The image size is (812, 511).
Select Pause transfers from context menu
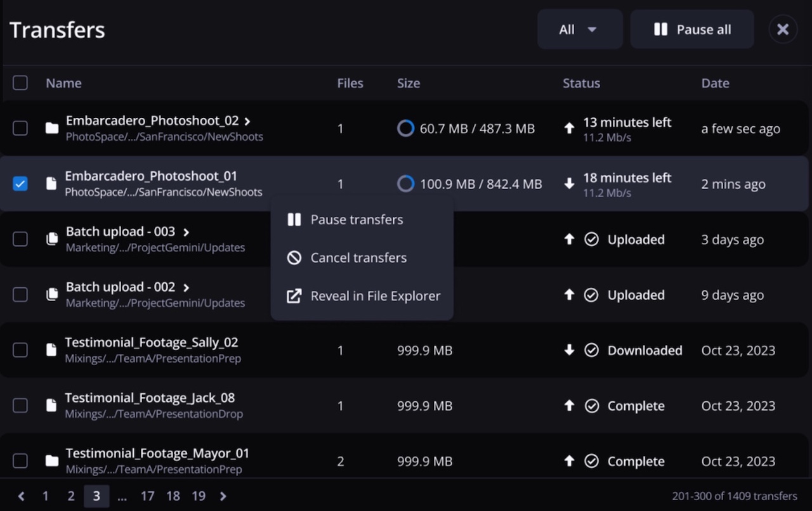tap(362, 219)
